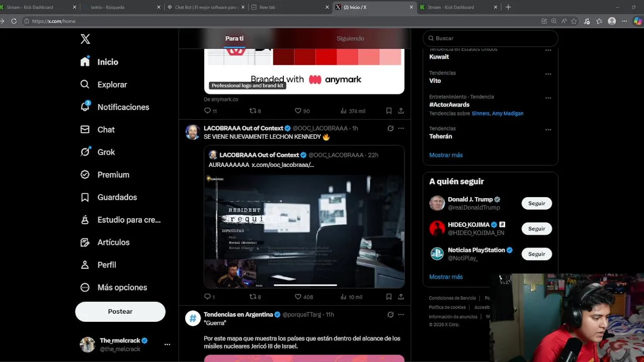
Task: Open Grok in sidebar
Action: [97, 152]
